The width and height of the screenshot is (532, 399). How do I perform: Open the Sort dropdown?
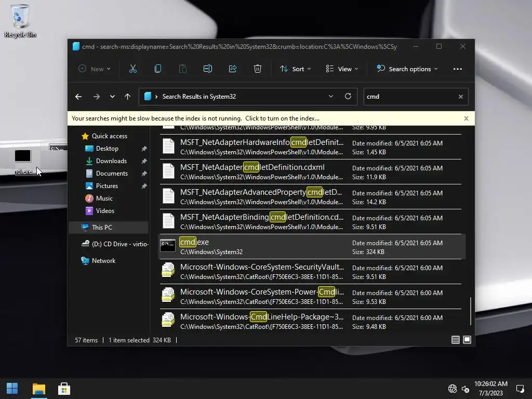[x=295, y=69]
